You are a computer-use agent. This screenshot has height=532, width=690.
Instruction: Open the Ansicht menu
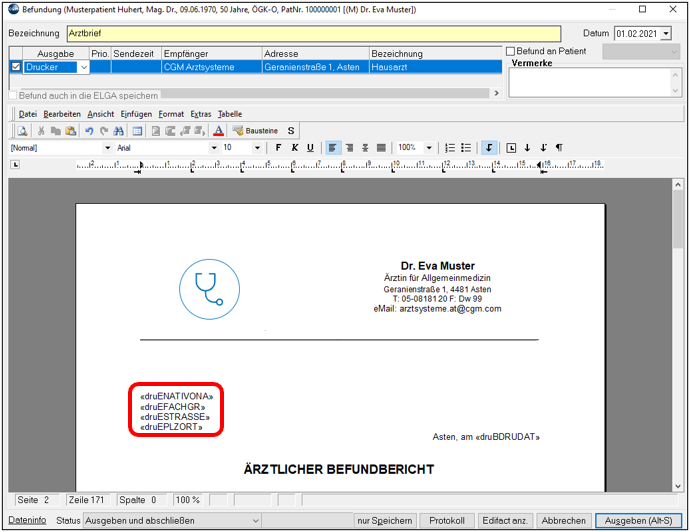click(101, 114)
